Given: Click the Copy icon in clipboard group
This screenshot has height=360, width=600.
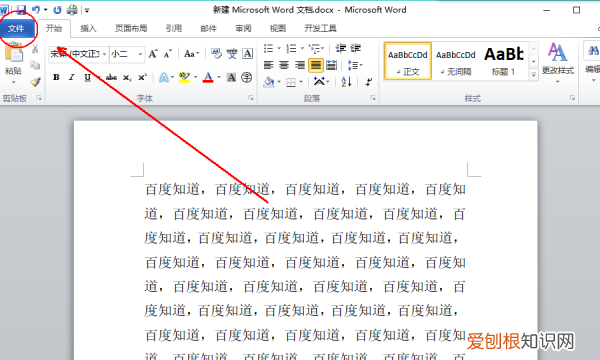Looking at the screenshot, I should click(35, 65).
